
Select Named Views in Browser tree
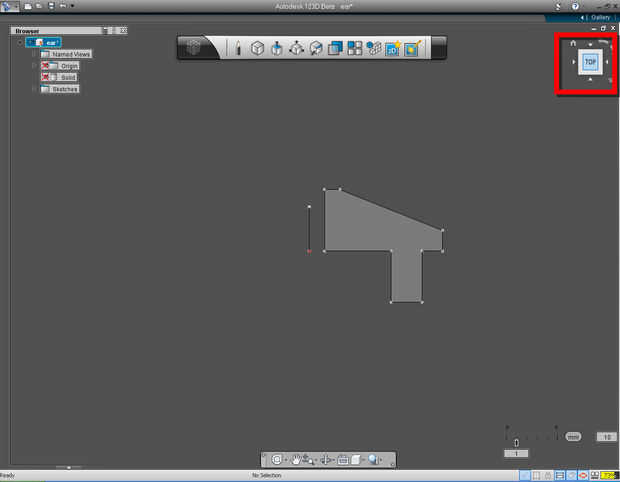pyautogui.click(x=66, y=54)
